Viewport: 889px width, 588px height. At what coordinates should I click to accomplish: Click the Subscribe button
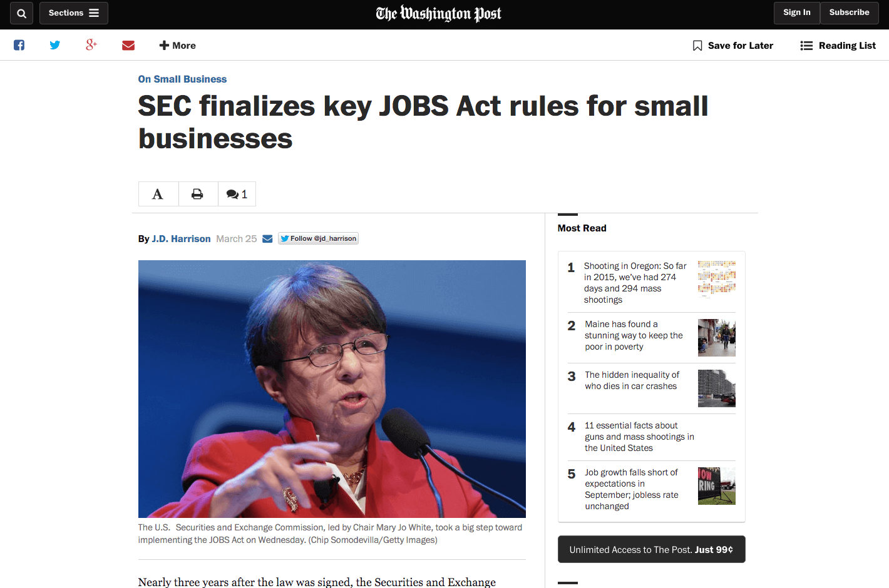849,13
